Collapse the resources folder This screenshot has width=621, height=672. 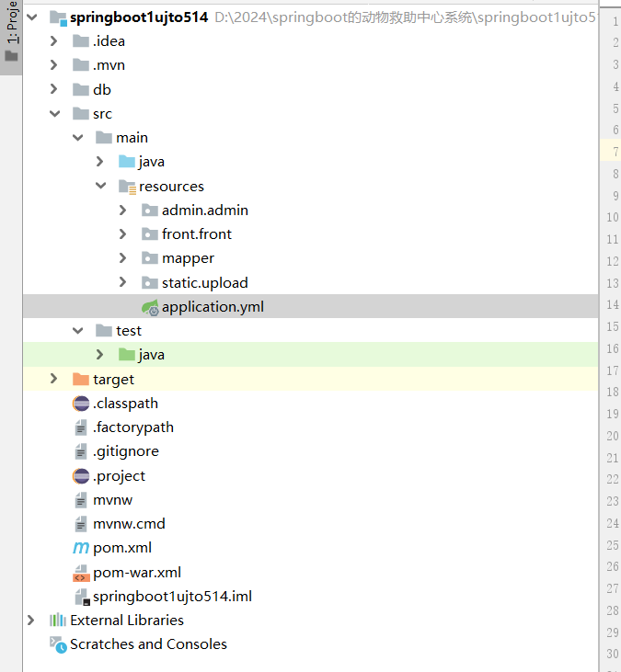coord(100,187)
